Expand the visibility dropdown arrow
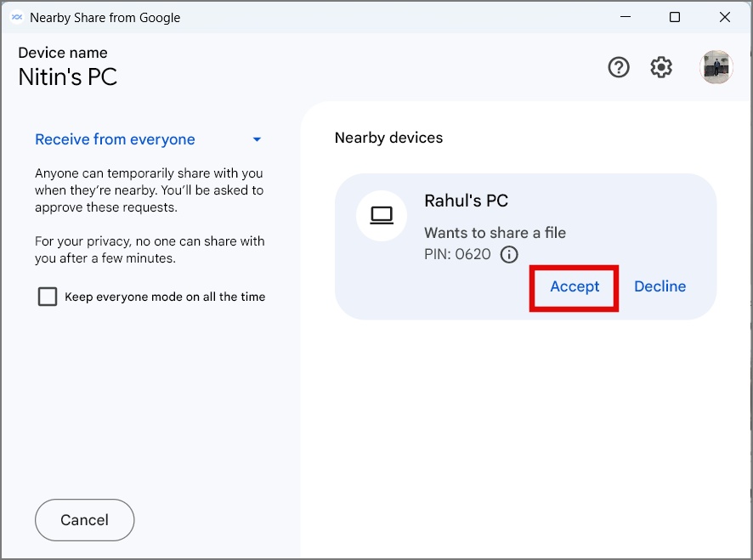Image resolution: width=753 pixels, height=560 pixels. coord(257,140)
